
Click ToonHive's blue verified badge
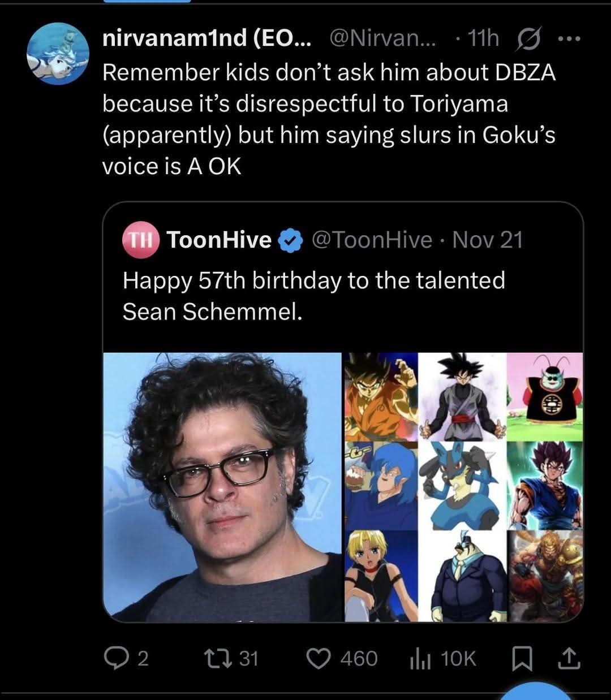(x=291, y=240)
